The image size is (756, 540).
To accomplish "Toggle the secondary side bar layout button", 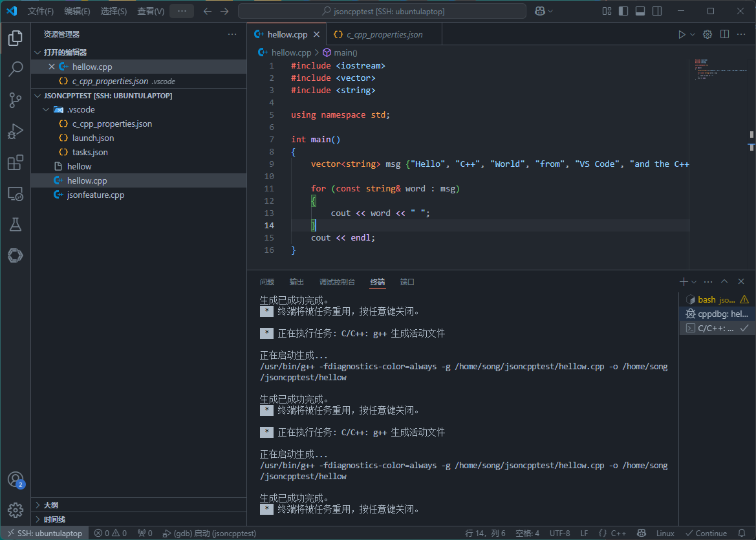I will [657, 11].
